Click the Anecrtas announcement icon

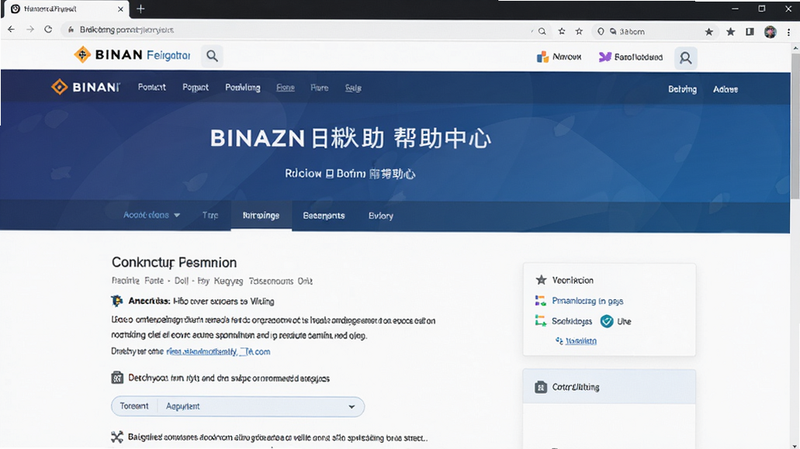(117, 301)
